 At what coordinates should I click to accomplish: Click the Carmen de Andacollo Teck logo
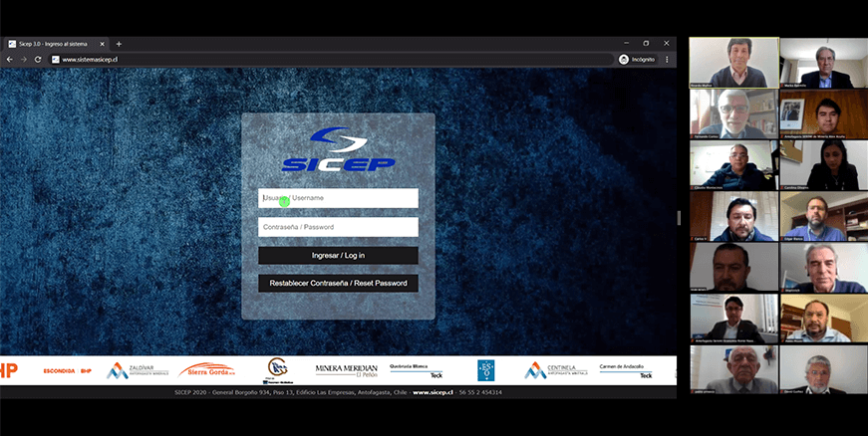[x=626, y=370]
